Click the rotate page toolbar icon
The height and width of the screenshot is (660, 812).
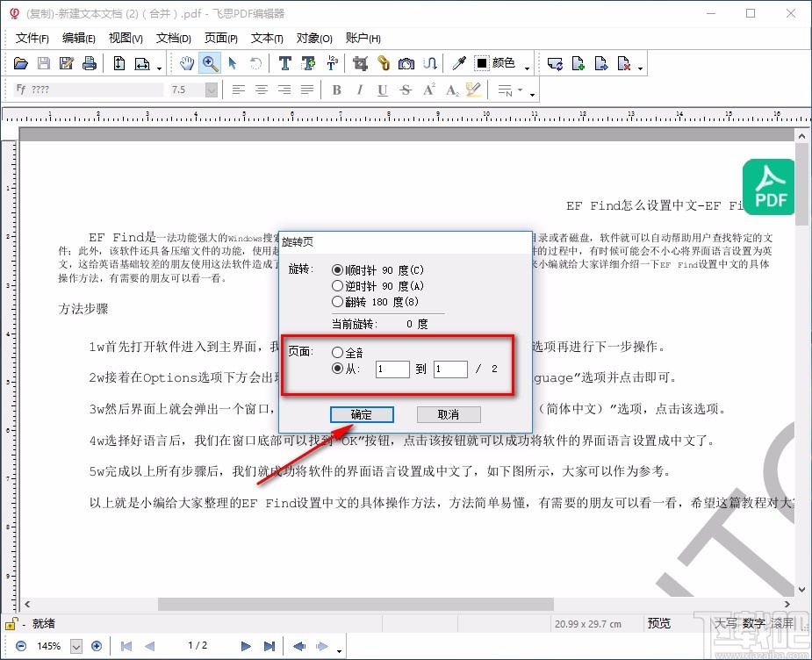pyautogui.click(x=555, y=64)
